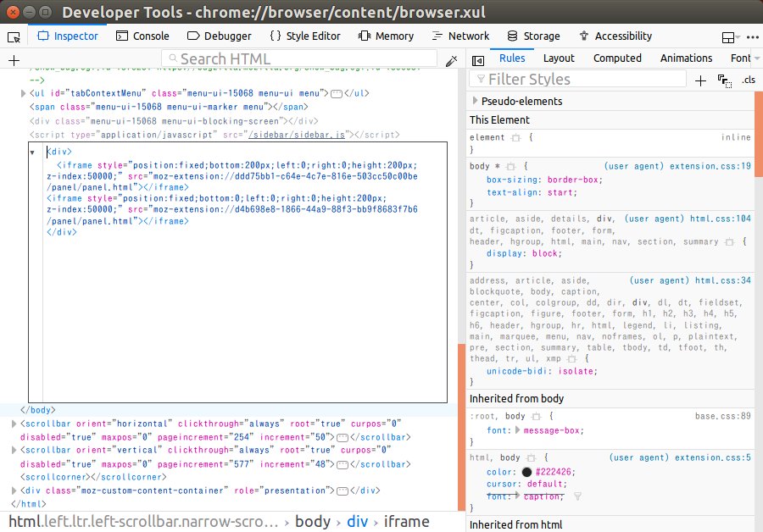Select the scrollcorner node
The width and height of the screenshot is (763, 532).
[x=93, y=477]
